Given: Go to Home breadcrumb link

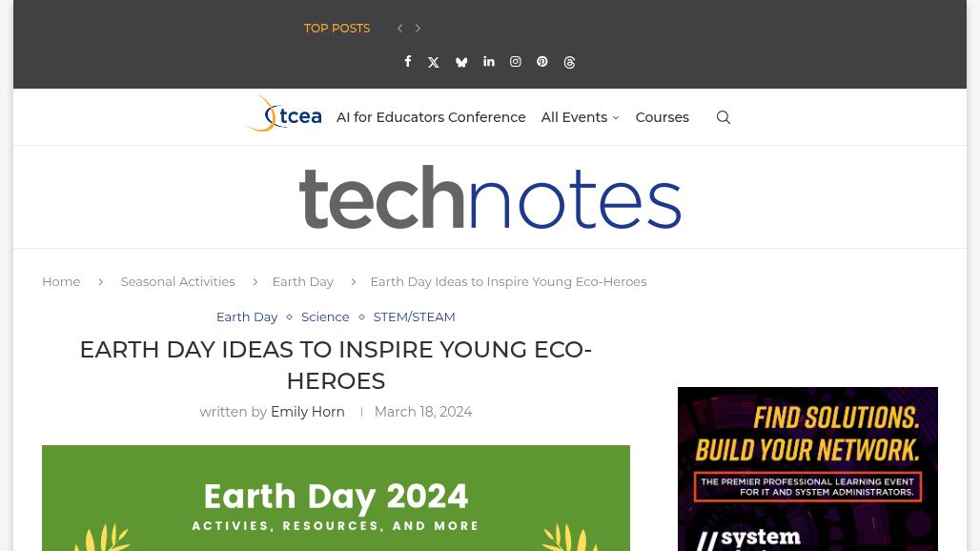Looking at the screenshot, I should [x=61, y=282].
